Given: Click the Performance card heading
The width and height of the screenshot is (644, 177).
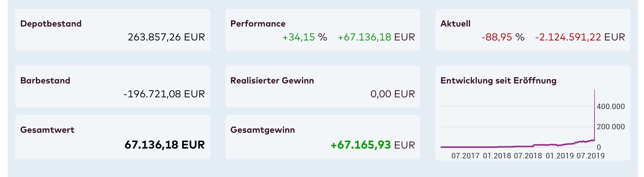Looking at the screenshot, I should pos(258,24).
